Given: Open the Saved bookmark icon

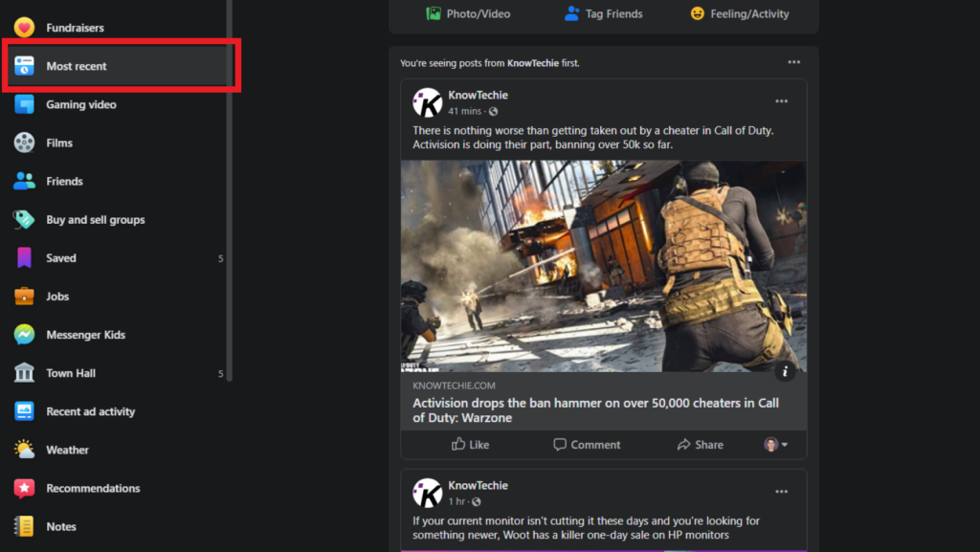Looking at the screenshot, I should coord(25,258).
